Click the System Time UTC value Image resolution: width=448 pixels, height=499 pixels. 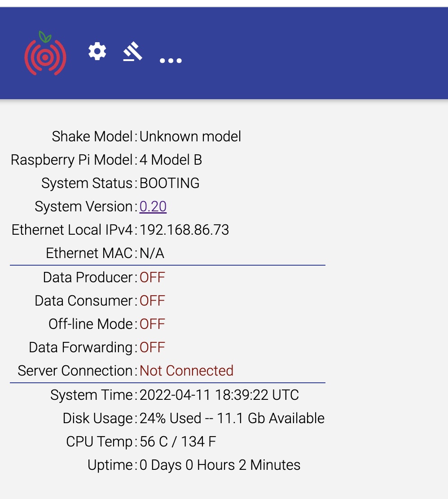pos(219,395)
